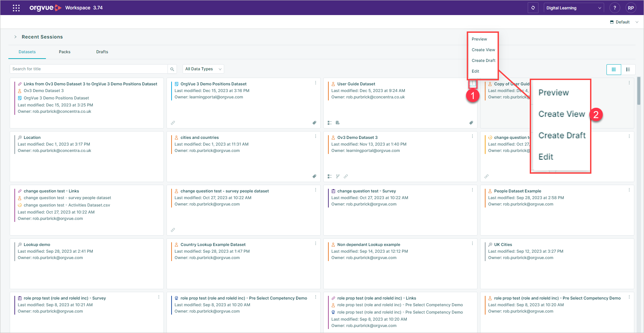This screenshot has width=644, height=333.
Task: Switch to the Drafts tab
Action: (102, 52)
